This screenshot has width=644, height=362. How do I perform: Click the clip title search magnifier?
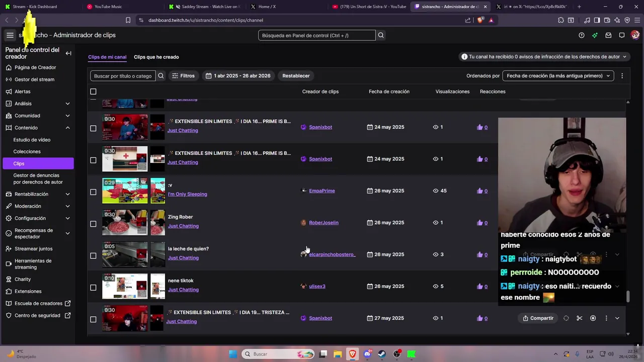[161, 76]
